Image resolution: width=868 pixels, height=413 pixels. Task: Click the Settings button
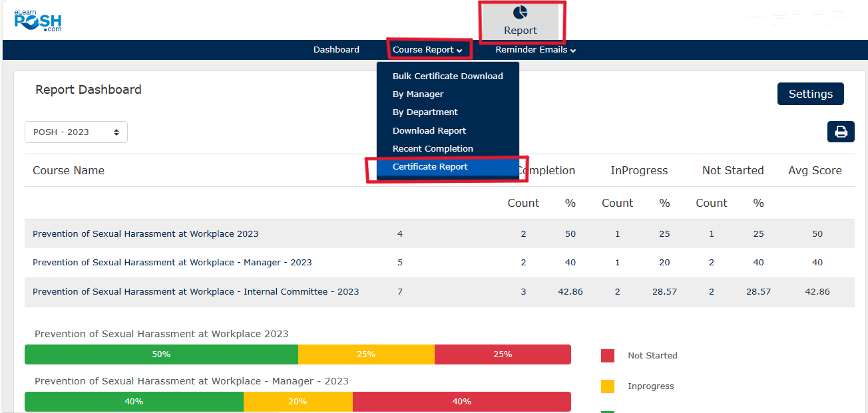pos(810,94)
